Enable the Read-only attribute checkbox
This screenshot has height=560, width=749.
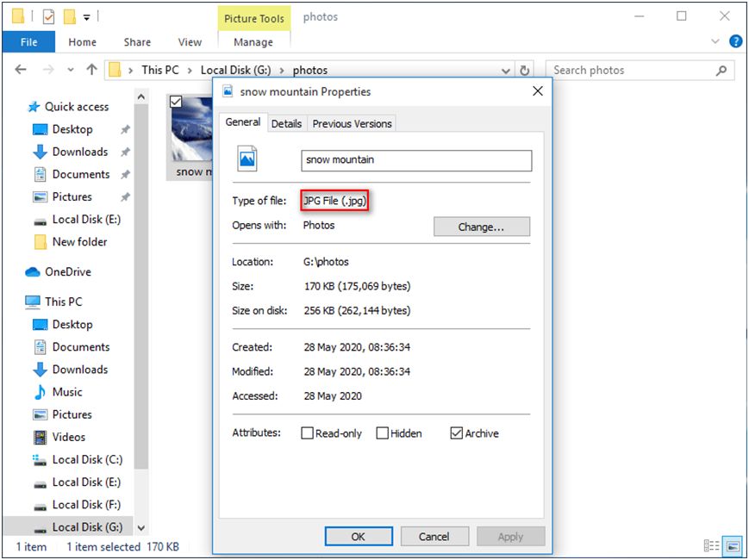(x=307, y=433)
